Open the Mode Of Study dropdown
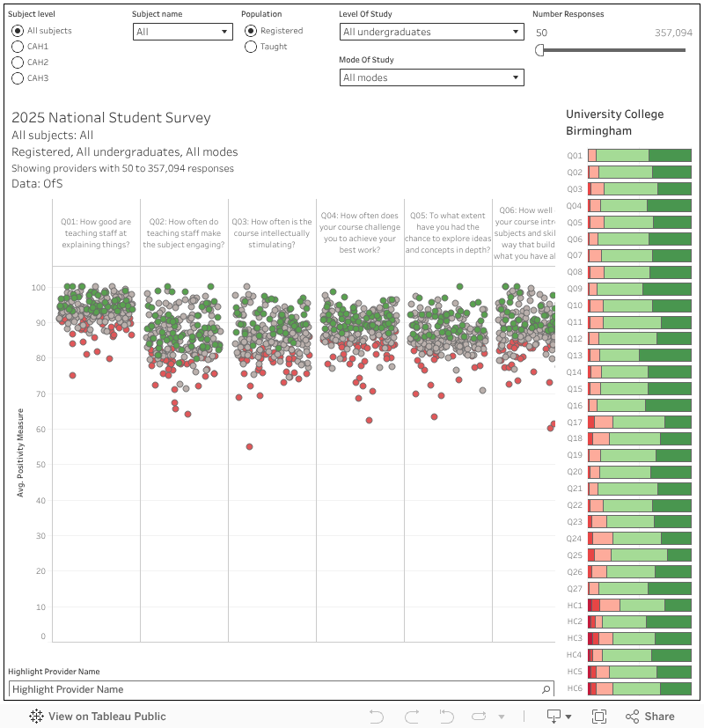 [x=431, y=77]
